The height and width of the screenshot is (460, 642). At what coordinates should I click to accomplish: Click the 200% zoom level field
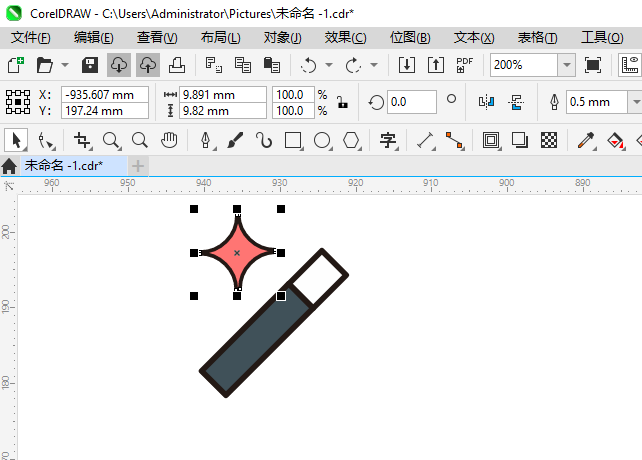coord(524,65)
